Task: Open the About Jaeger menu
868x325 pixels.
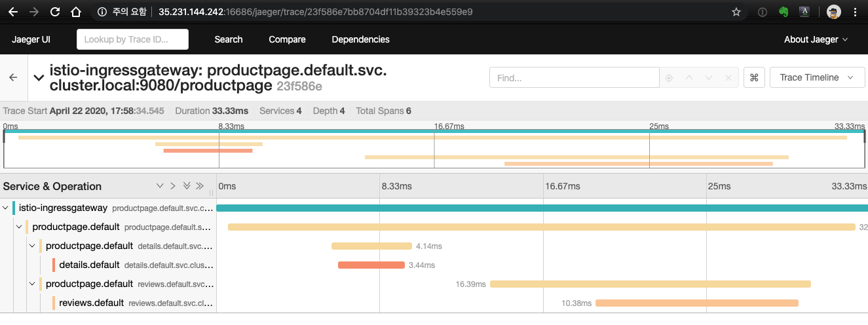Action: point(816,39)
